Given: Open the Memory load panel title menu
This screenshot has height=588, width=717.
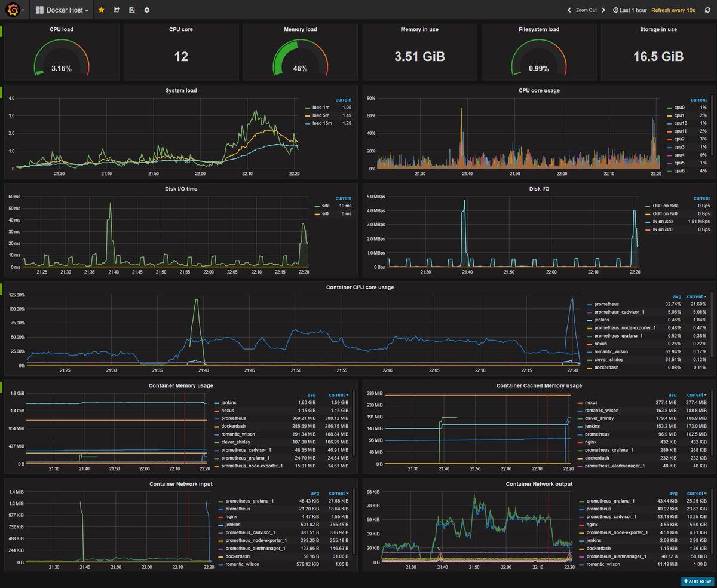Looking at the screenshot, I should [300, 29].
